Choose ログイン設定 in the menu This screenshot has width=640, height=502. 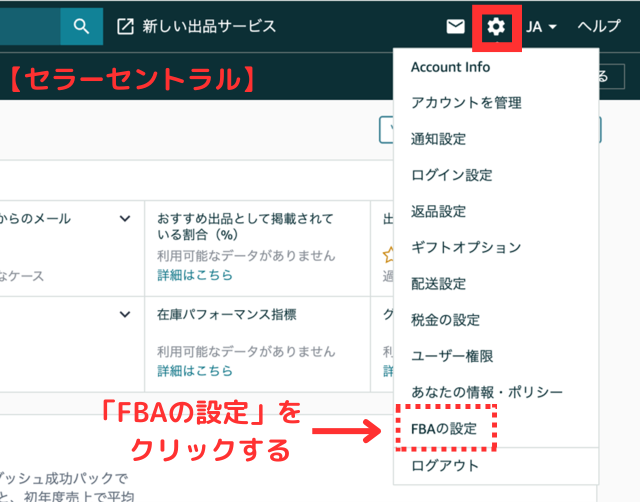click(451, 175)
